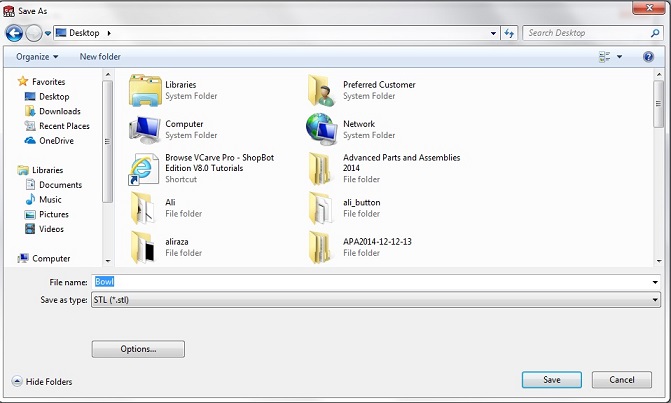Click the New folder button
The image size is (671, 403).
point(100,56)
